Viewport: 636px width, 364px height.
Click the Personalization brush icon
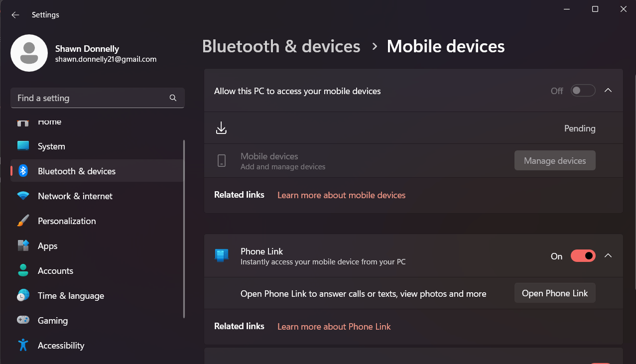(23, 221)
